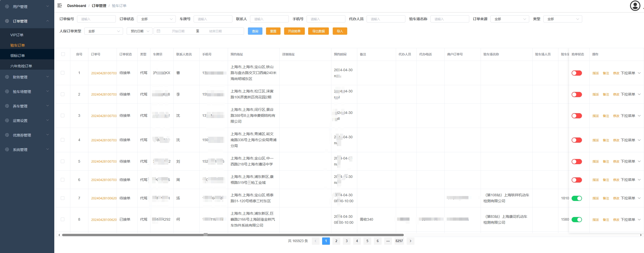Click the 开始日期 date field

pos(178,31)
